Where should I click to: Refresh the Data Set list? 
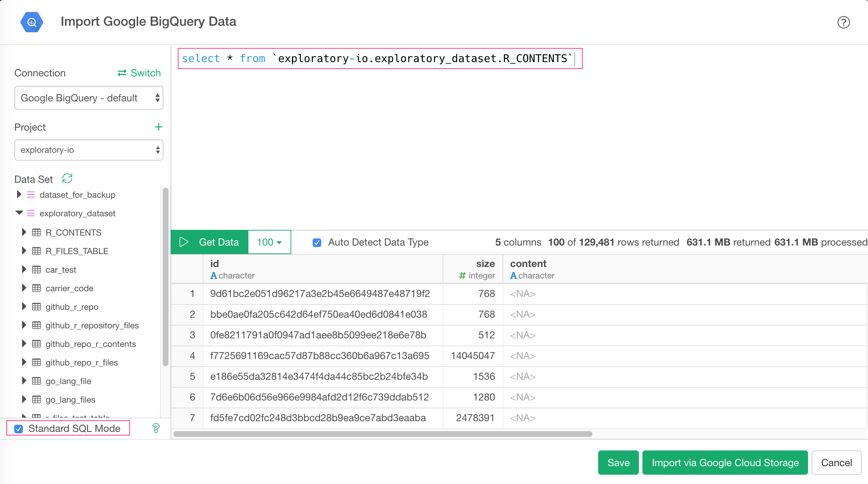tap(67, 178)
